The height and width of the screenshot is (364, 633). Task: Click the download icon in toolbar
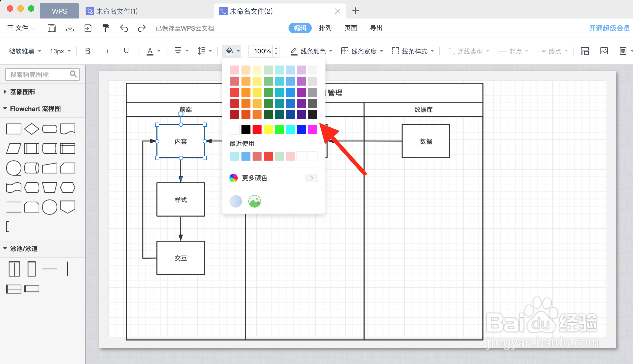pos(70,28)
